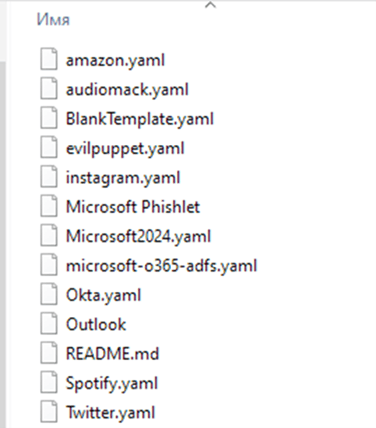Click the evilpuppet.yaml file icon
This screenshot has height=428, width=376.
coord(49,147)
